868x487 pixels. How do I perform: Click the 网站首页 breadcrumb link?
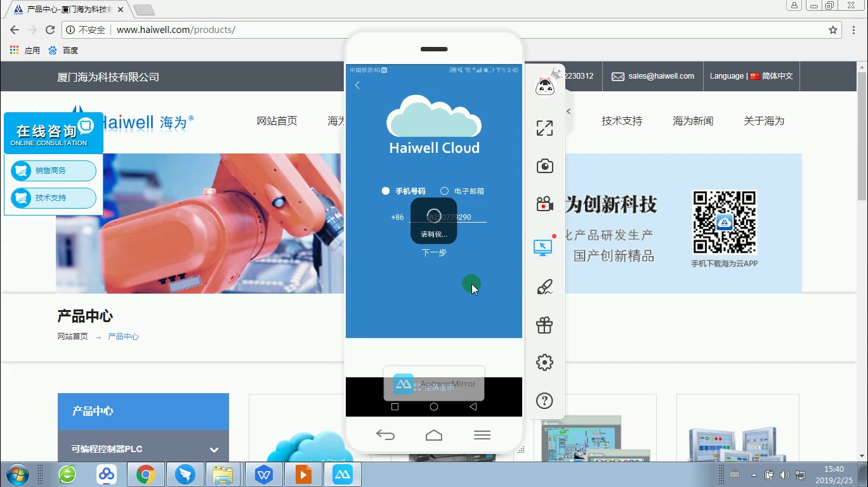[x=72, y=337]
